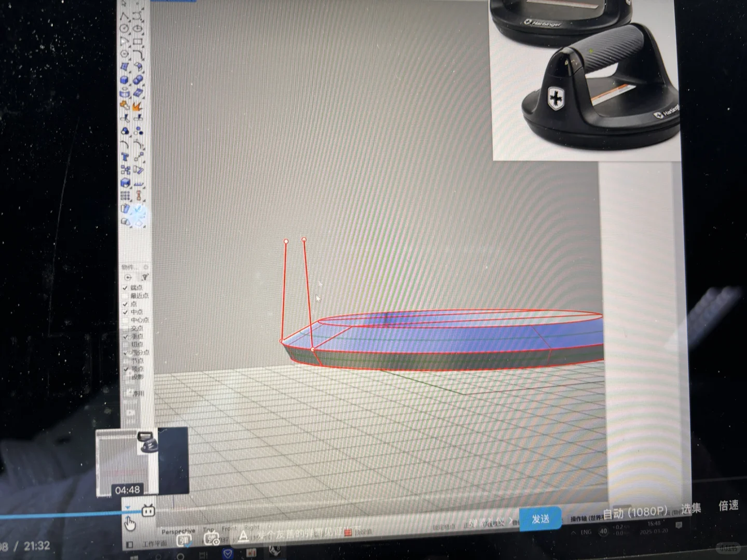This screenshot has width=747, height=560.
Task: Open the snap filter funnel icon
Action: pos(145,277)
